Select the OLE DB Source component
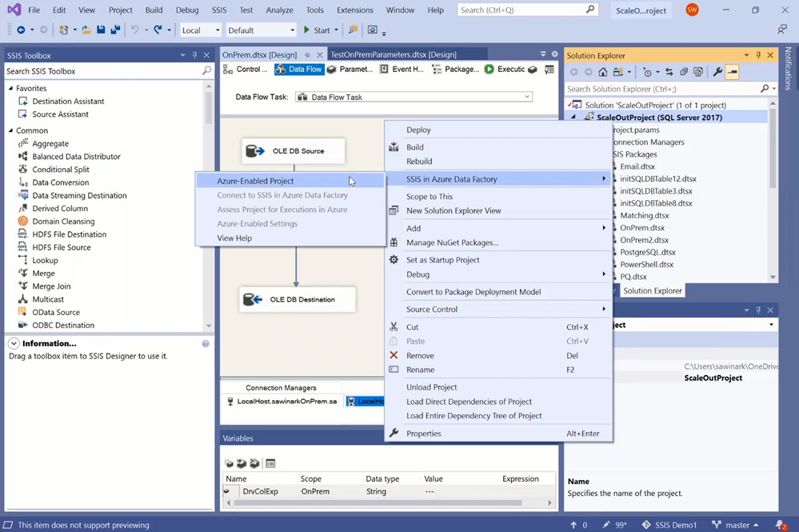 (293, 151)
